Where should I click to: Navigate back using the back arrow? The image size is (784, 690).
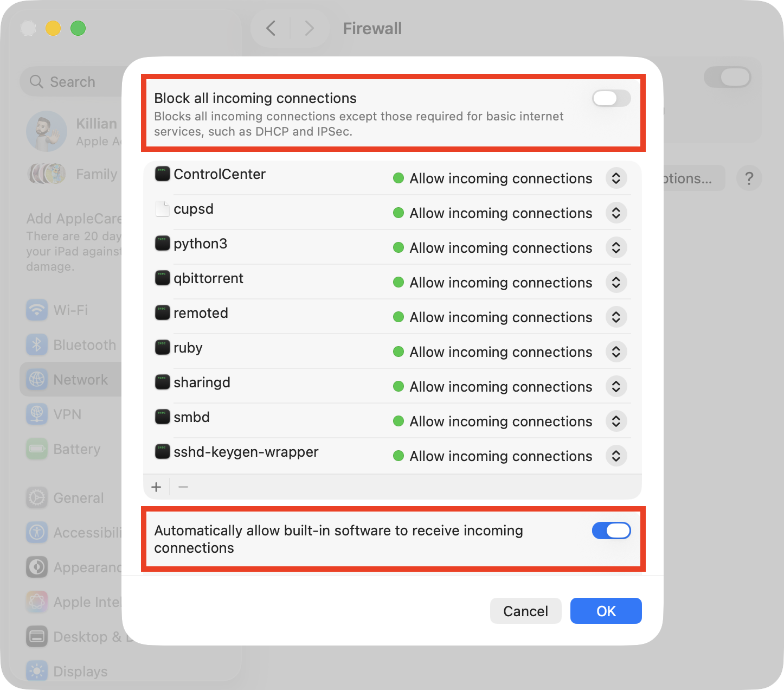[x=271, y=28]
